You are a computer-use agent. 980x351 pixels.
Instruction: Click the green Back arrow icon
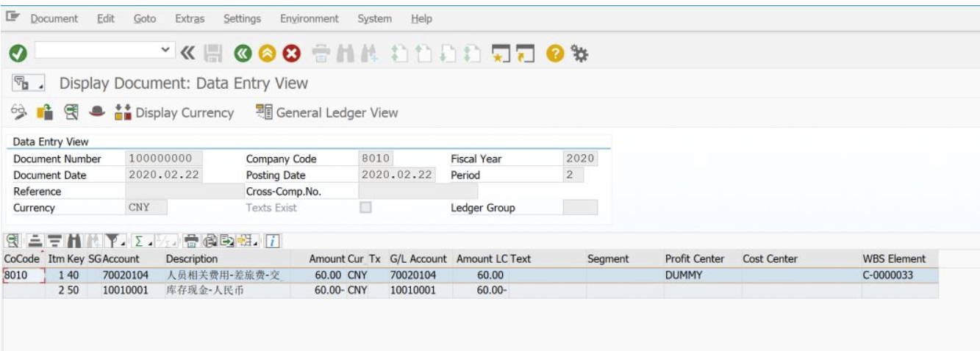click(243, 53)
